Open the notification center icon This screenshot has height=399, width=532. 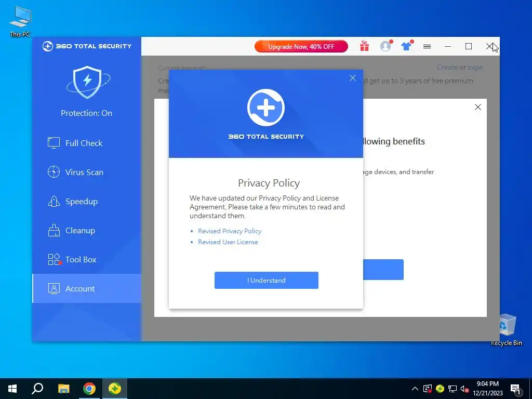click(x=515, y=390)
